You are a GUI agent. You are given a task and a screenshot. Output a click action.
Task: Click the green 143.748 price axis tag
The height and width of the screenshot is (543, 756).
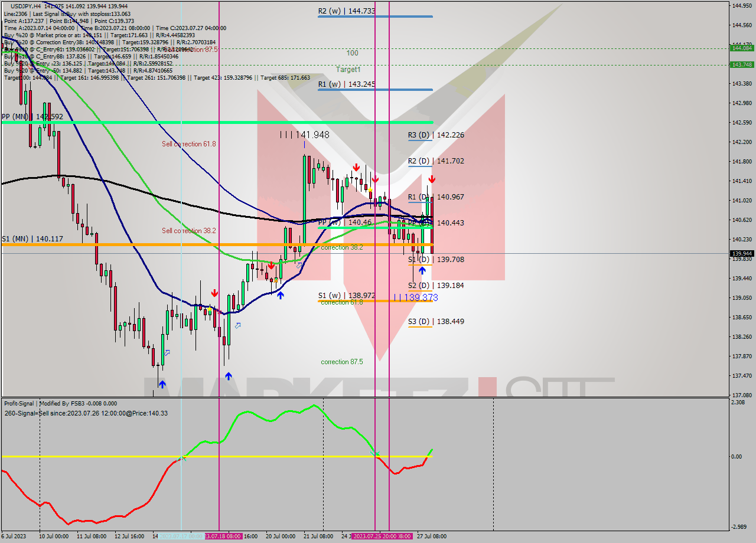(742, 65)
